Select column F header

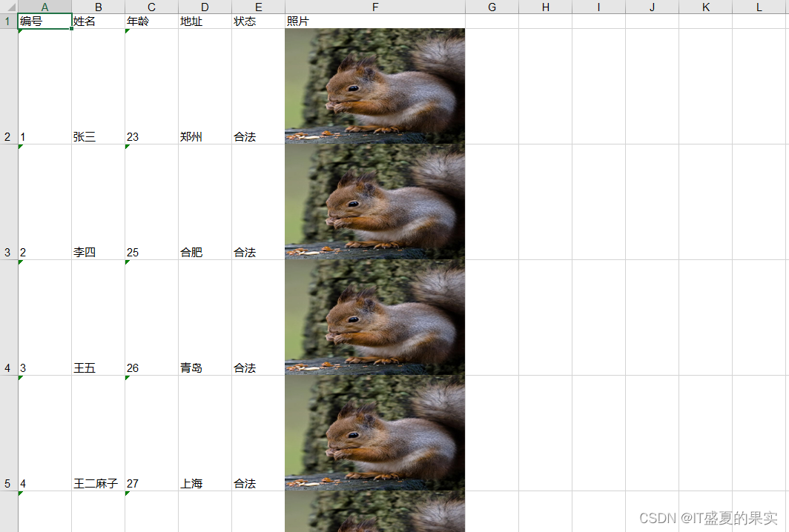pyautogui.click(x=375, y=7)
